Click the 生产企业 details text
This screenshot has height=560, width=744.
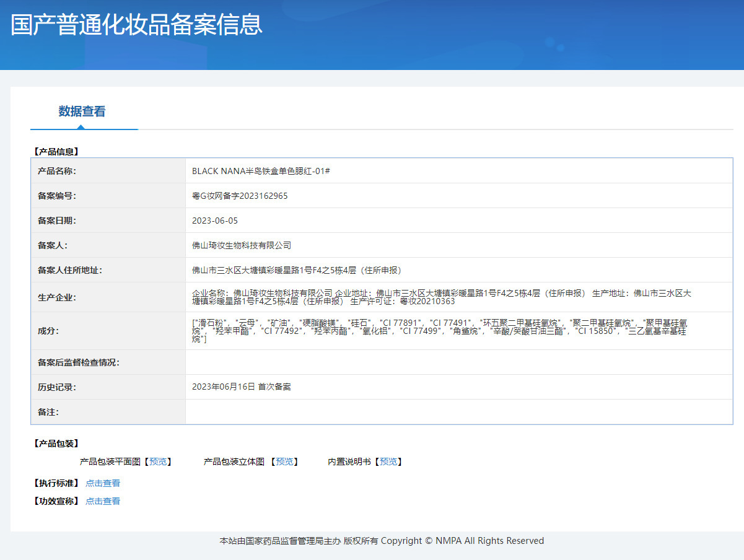441,297
